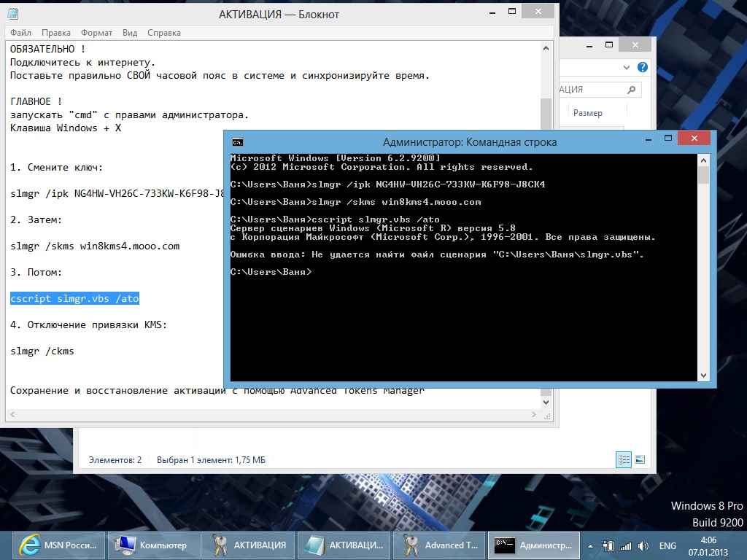Click highlighted text cscript slmgr.vbs /ato
747x560 pixels.
75,298
